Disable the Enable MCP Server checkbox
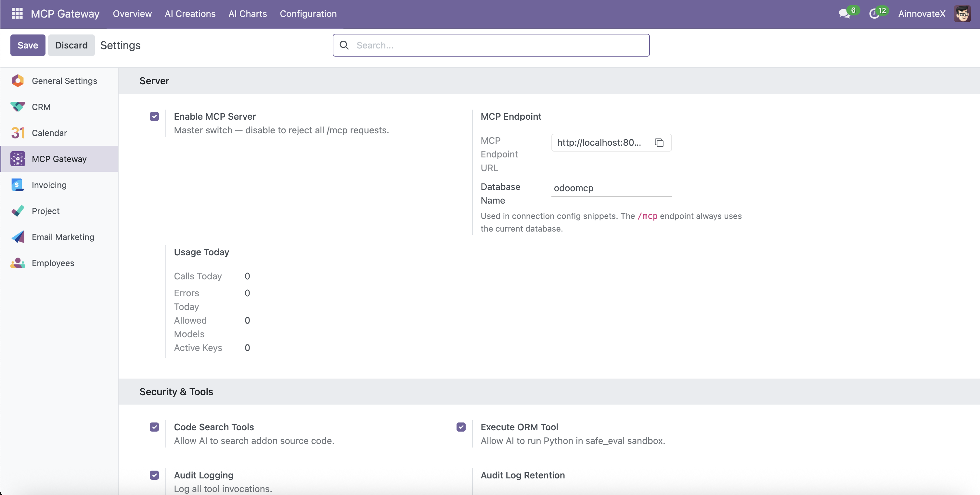980x495 pixels. pos(154,116)
